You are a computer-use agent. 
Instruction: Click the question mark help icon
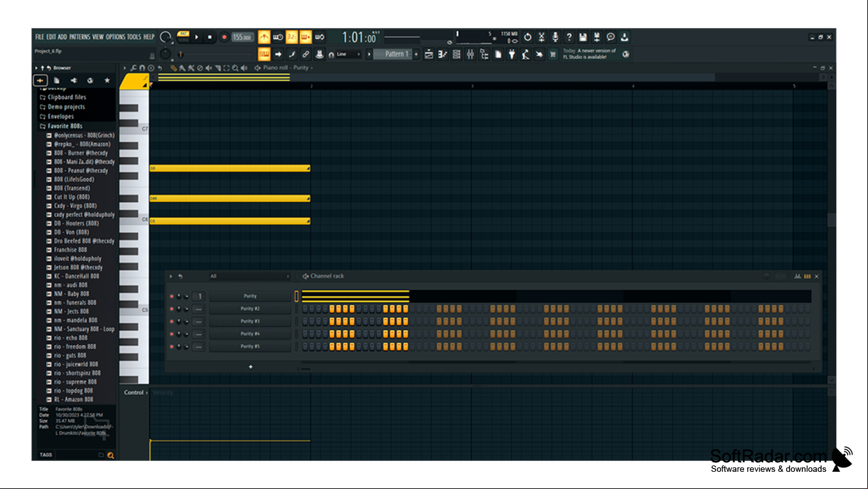click(569, 38)
